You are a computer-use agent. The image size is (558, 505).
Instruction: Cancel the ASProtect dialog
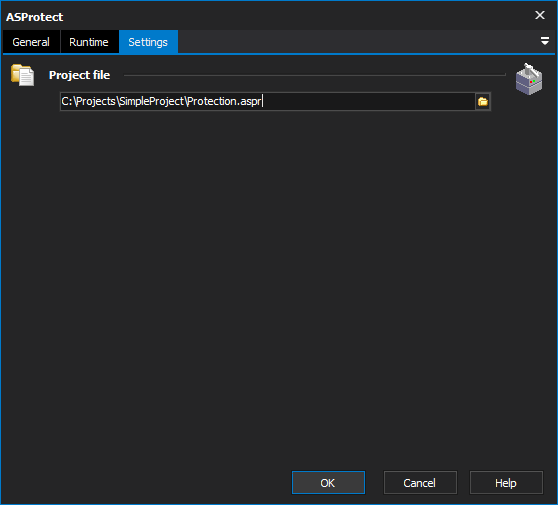(420, 483)
